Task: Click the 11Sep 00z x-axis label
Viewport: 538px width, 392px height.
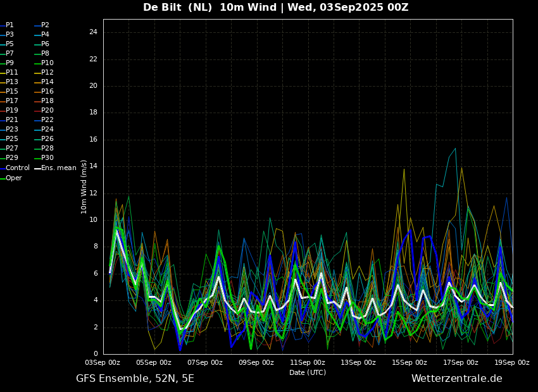Action: click(x=308, y=363)
